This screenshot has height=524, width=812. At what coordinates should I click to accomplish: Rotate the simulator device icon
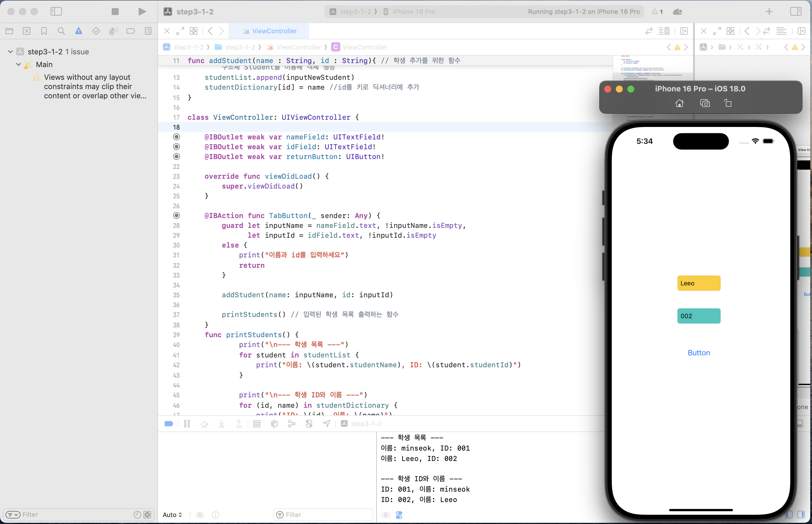728,103
